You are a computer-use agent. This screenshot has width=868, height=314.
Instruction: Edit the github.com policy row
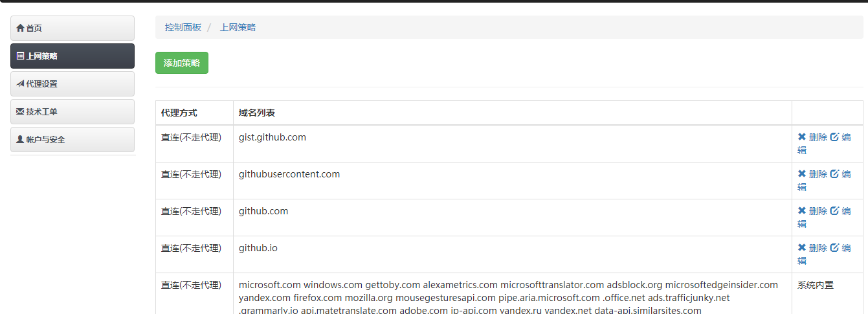[840, 217]
